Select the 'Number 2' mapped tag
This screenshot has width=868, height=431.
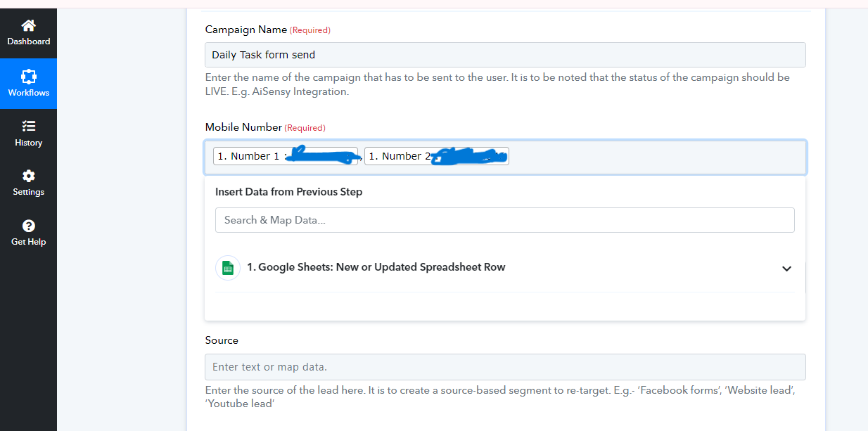point(436,156)
